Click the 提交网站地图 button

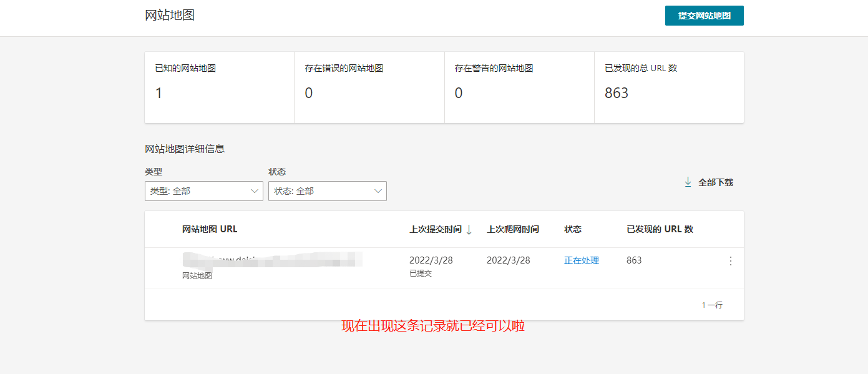tap(704, 16)
